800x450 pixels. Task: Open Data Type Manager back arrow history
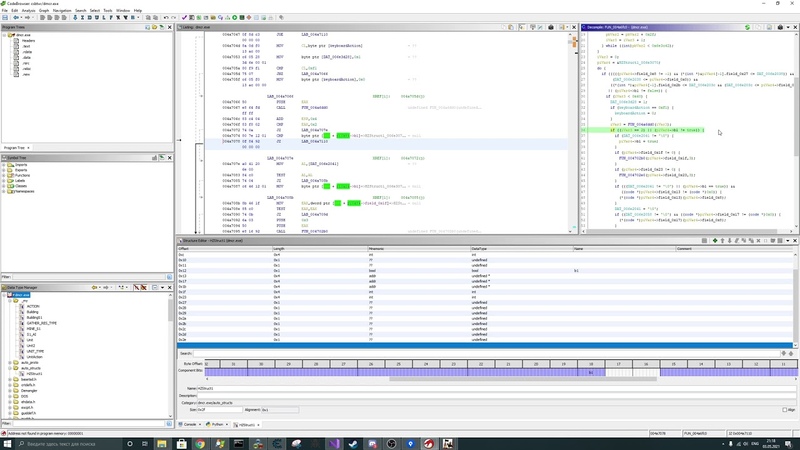pyautogui.click(x=94, y=287)
